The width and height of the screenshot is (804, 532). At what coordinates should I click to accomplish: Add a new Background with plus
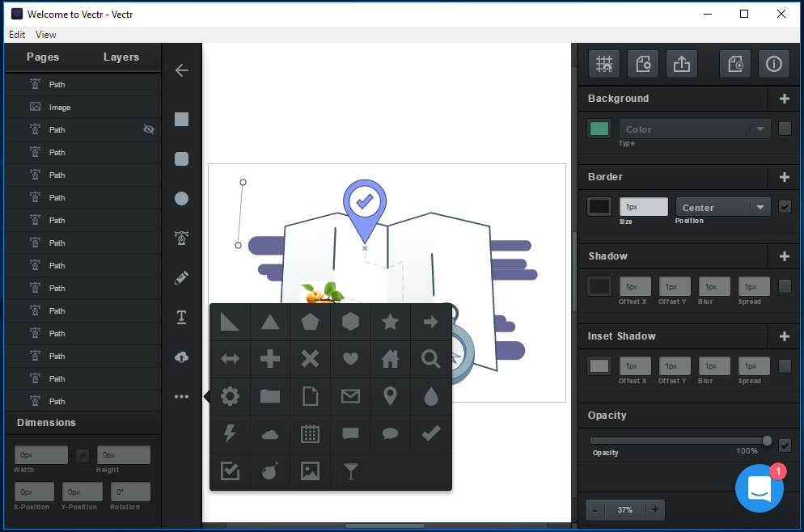[x=784, y=99]
